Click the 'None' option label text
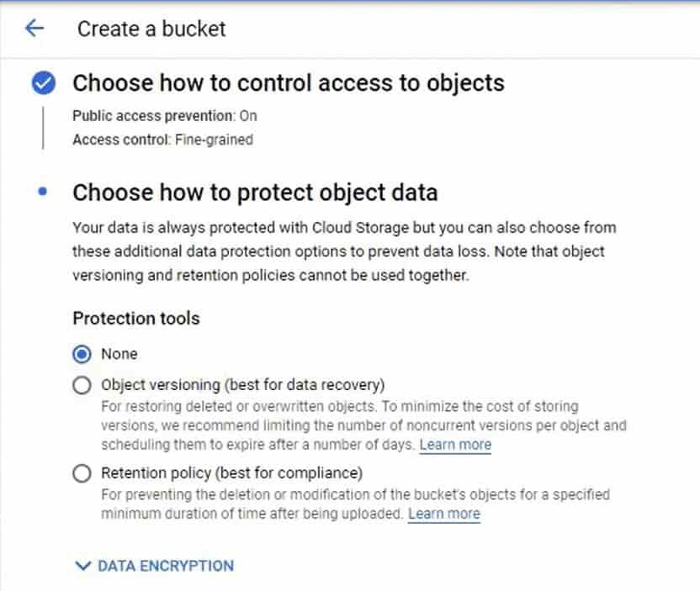The width and height of the screenshot is (700, 591). pos(119,354)
